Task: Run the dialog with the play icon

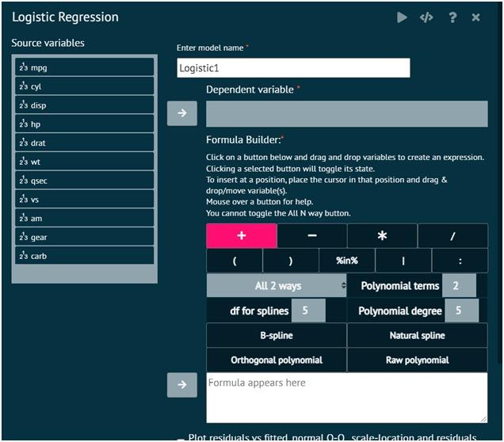Action: coord(402,17)
